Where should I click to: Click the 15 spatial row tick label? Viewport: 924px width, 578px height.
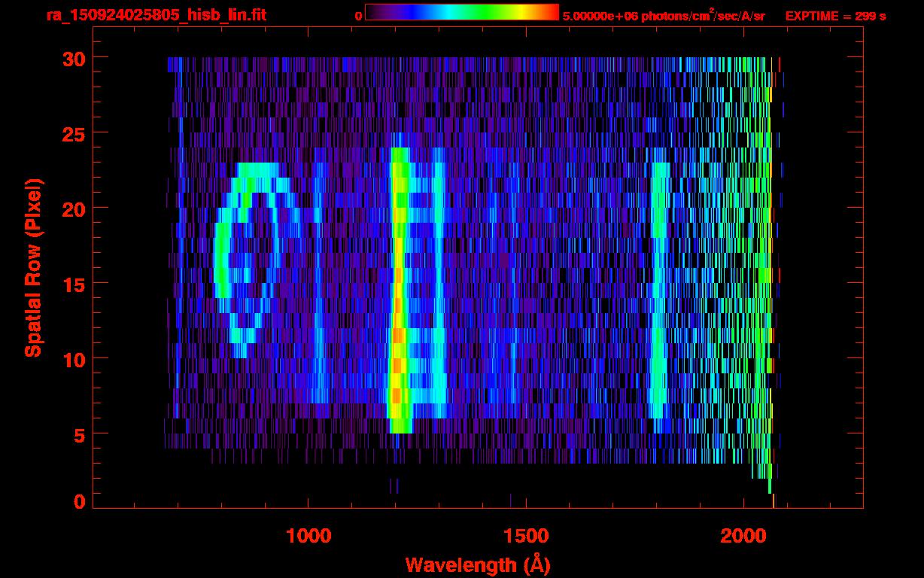click(74, 284)
